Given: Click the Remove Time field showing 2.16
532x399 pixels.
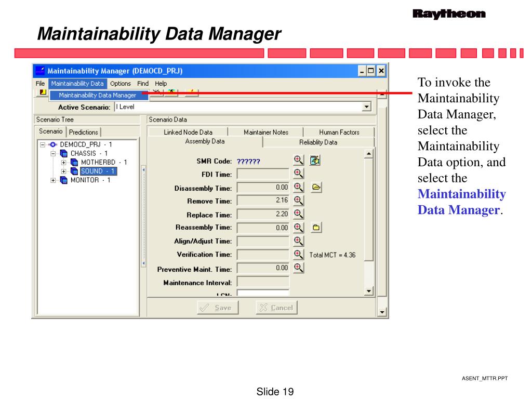Looking at the screenshot, I should (263, 201).
